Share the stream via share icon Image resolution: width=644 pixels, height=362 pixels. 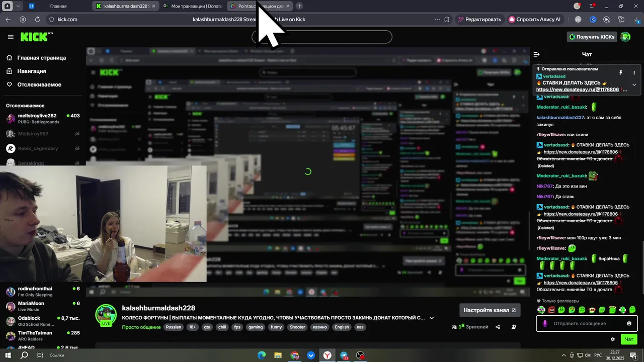498,327
